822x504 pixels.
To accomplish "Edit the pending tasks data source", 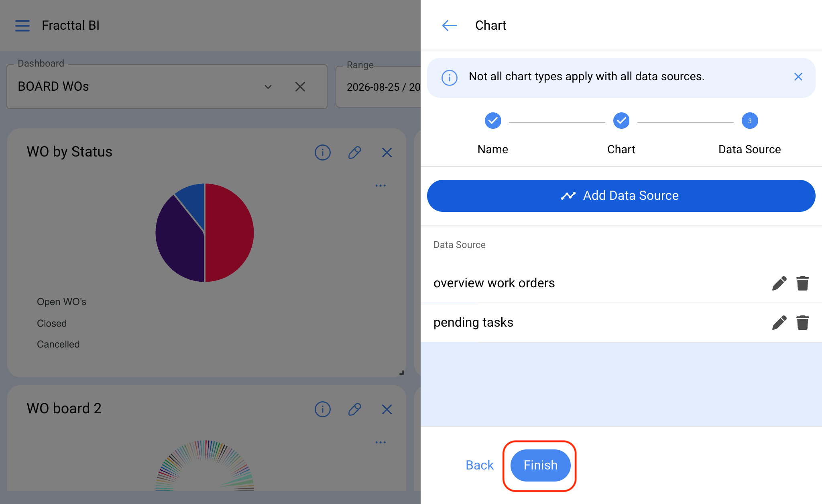I will [x=779, y=323].
